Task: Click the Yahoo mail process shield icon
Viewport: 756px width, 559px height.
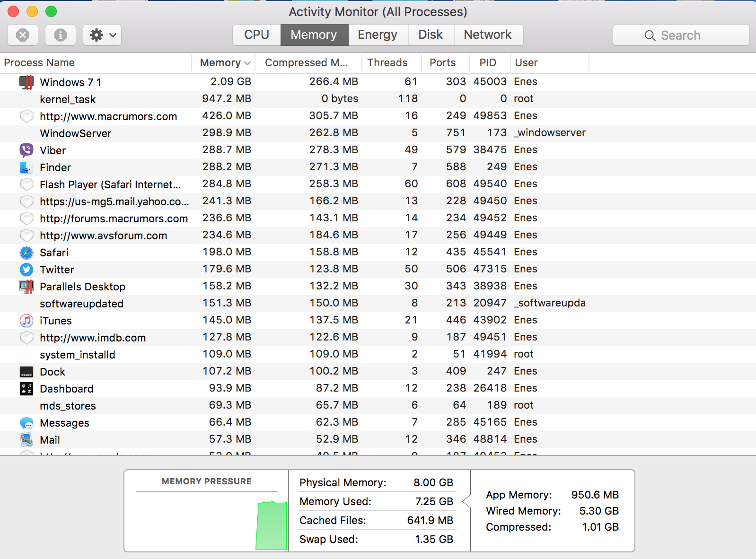Action: click(x=26, y=201)
